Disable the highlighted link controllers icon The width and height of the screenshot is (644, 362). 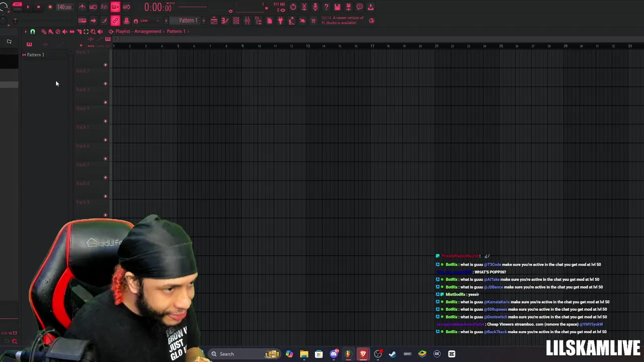(115, 21)
